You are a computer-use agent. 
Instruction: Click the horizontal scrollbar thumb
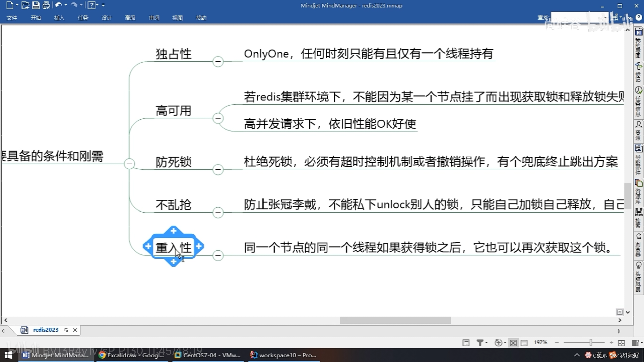click(x=395, y=320)
